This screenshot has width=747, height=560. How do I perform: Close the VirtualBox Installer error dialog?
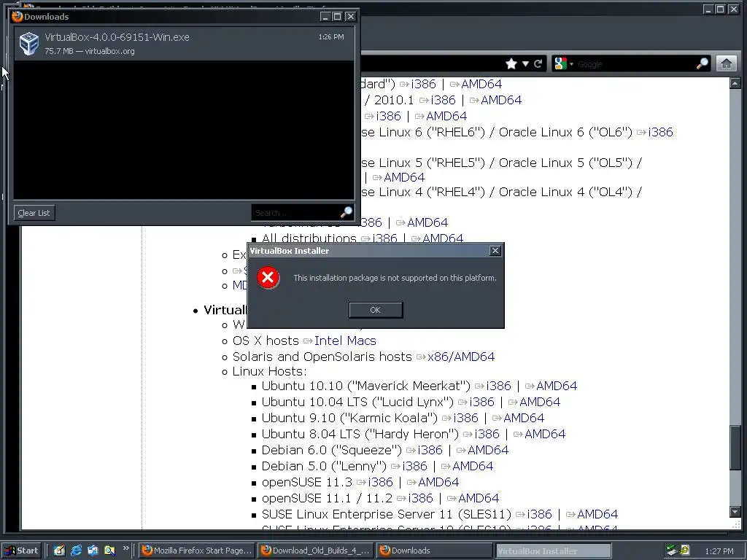click(x=495, y=251)
